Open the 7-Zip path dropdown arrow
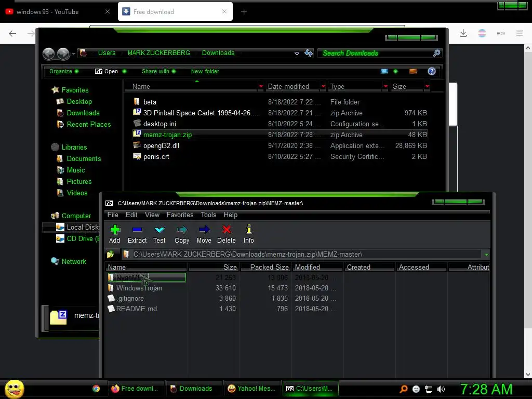Image resolution: width=532 pixels, height=399 pixels. point(486,255)
